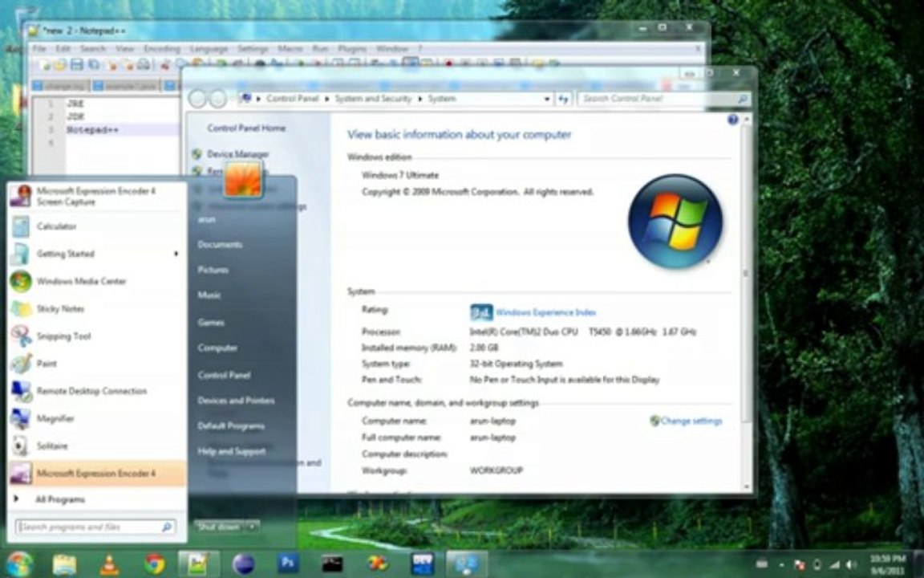Open Windows Explorer folder icon on taskbar

point(64,564)
